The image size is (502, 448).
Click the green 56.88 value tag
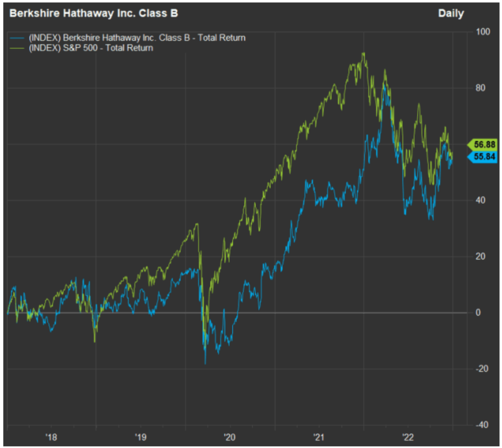(x=482, y=145)
